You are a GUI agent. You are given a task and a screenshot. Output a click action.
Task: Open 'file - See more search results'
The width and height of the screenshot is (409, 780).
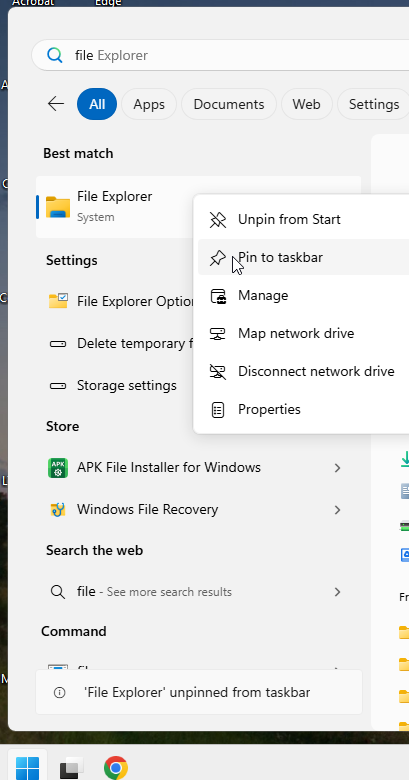coord(199,592)
